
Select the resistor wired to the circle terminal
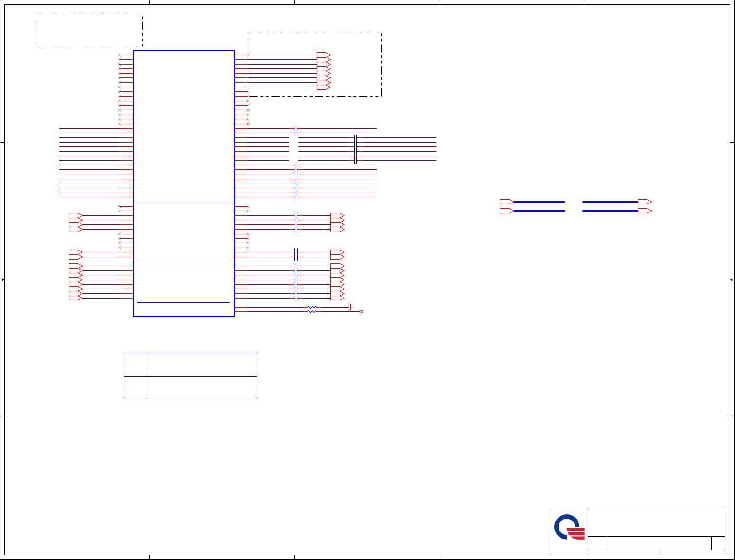tap(312, 312)
